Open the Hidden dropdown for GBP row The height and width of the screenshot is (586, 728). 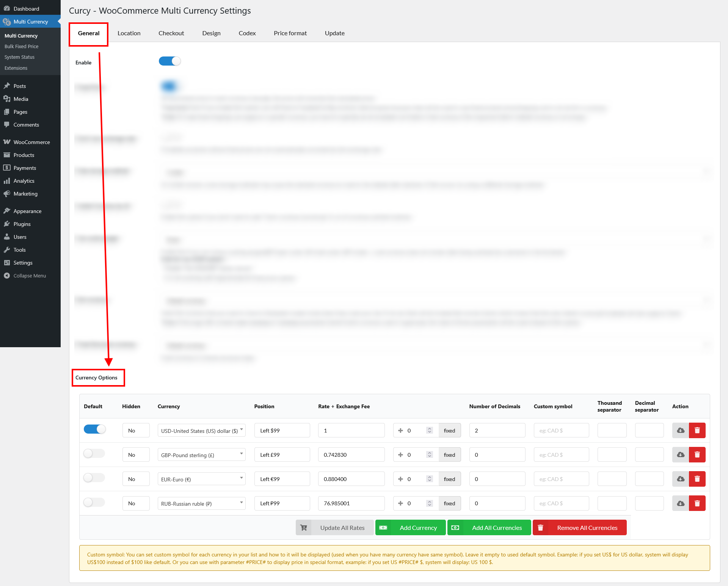coord(136,455)
